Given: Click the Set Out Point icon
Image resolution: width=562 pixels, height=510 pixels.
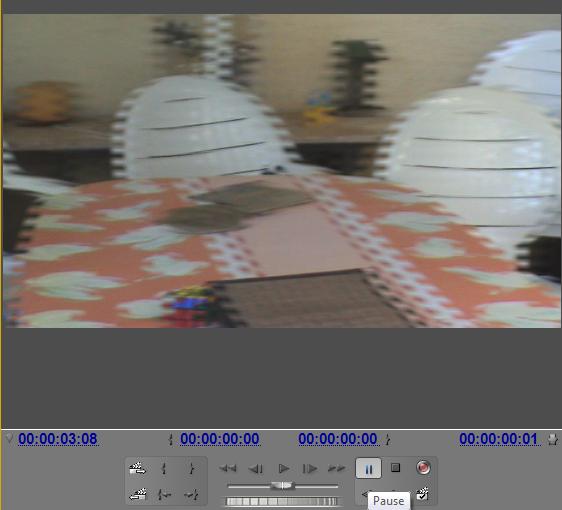Looking at the screenshot, I should (191, 468).
